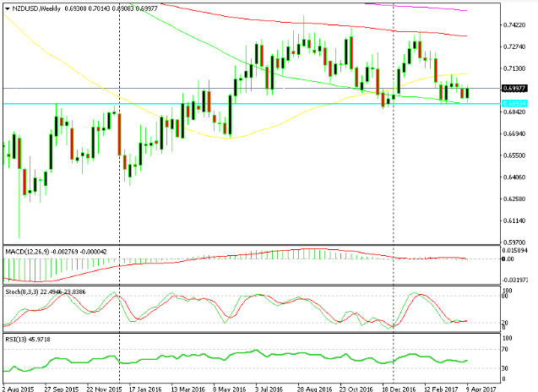Viewport: 538px width, 392px height.
Task: Select the NZDUSD,Weekly chart title
Action: 36,8
